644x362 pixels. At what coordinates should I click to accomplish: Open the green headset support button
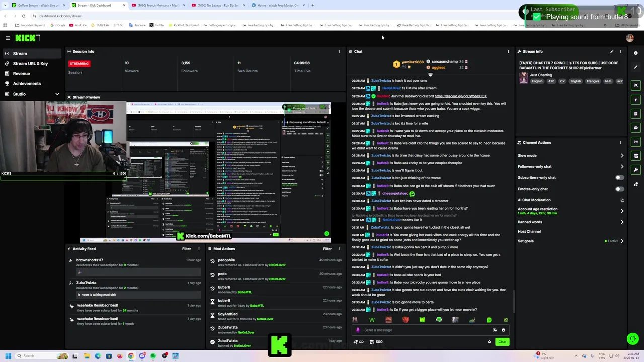coord(632,339)
